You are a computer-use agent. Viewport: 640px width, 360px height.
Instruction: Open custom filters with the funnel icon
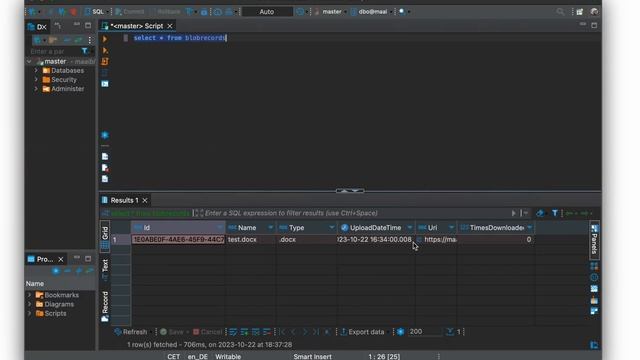coord(555,213)
